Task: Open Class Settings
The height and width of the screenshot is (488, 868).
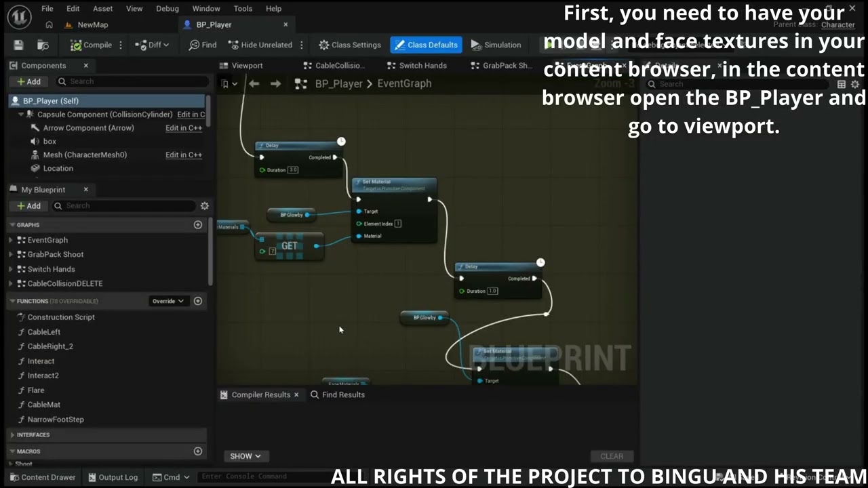Action: (350, 45)
